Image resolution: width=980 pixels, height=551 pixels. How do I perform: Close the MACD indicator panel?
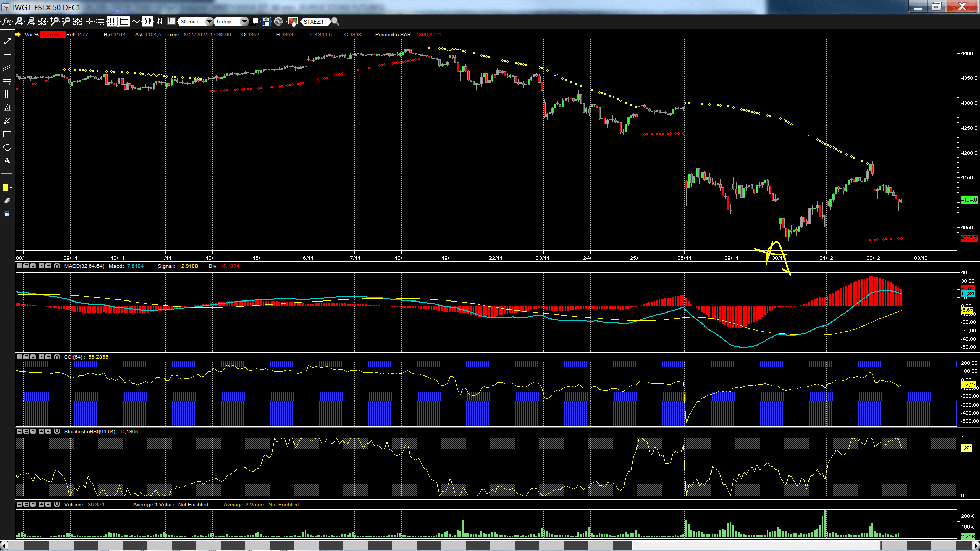pyautogui.click(x=33, y=266)
